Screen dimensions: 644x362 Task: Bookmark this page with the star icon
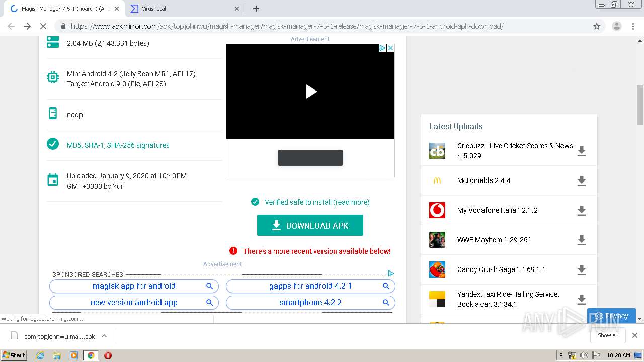point(597,26)
